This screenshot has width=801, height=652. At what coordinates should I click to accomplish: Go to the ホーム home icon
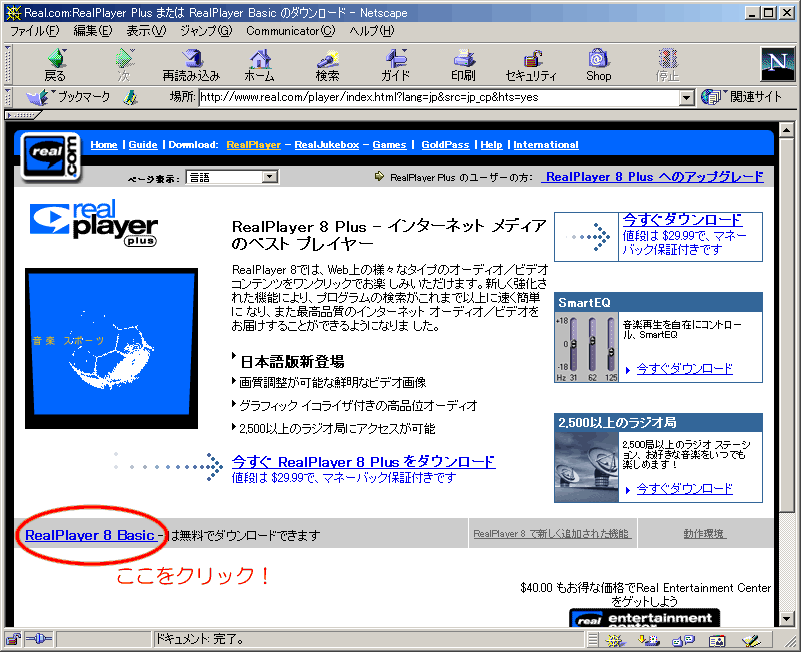coord(260,64)
